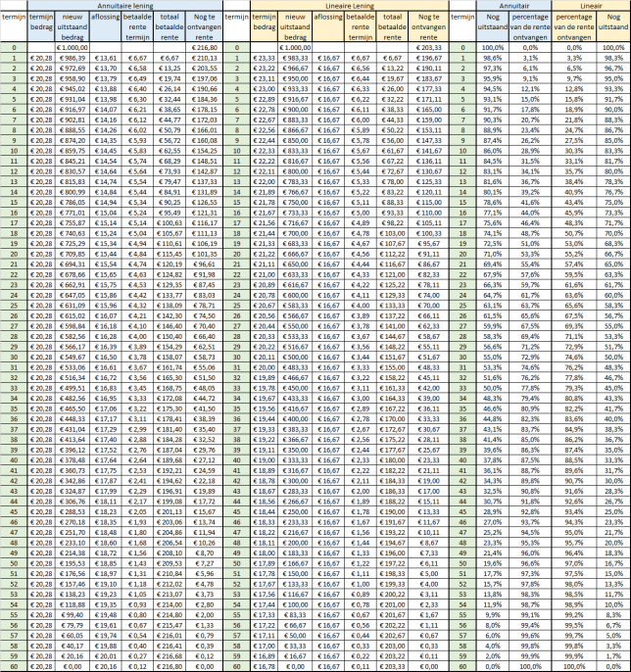Click the € 216,80 cell in row 0
631x672 pixels.
pyautogui.click(x=204, y=47)
